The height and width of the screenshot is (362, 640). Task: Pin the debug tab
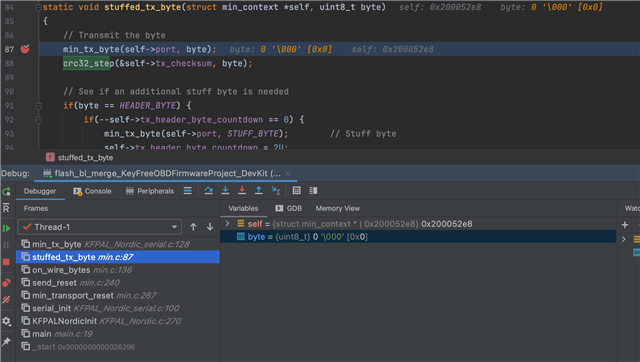coord(6,342)
